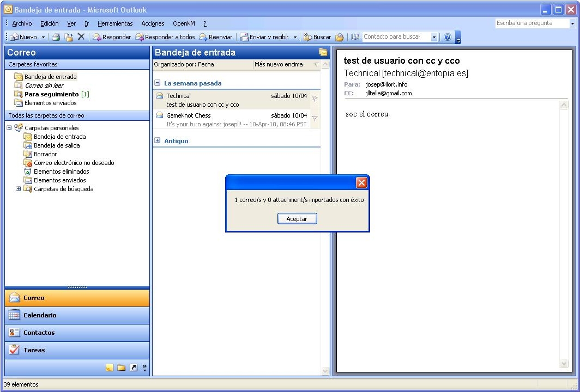Click the Move to Folder toolbar icon

pos(69,37)
